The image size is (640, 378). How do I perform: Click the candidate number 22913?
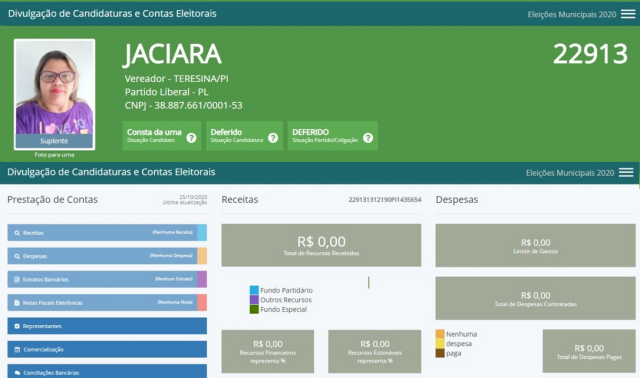[590, 54]
